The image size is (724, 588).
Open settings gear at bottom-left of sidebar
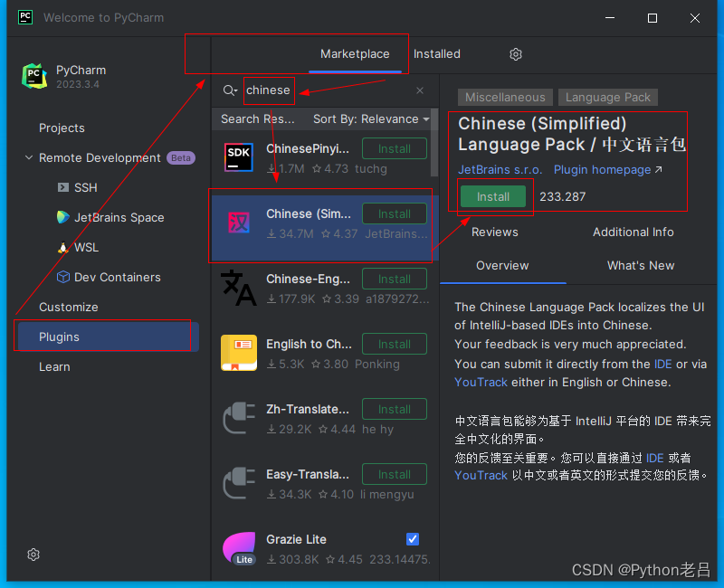pos(33,555)
